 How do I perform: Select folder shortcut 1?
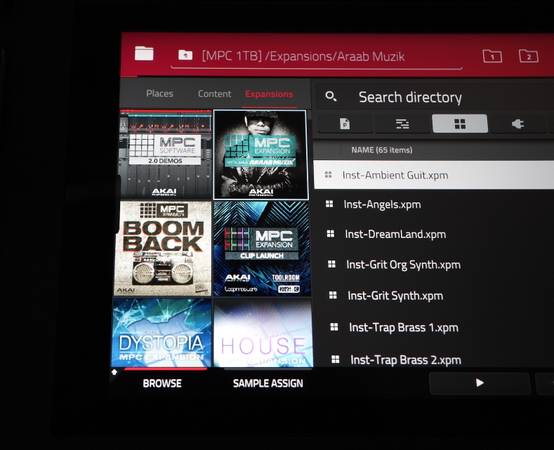[x=492, y=56]
